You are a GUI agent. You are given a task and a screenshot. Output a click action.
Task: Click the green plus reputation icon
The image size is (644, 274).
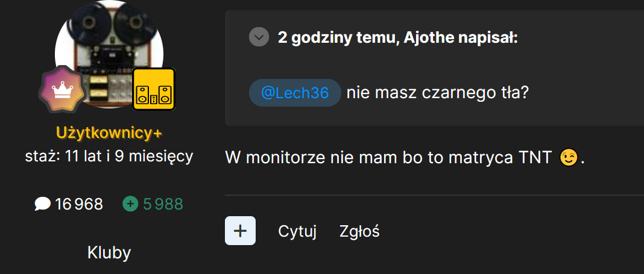pos(131,204)
